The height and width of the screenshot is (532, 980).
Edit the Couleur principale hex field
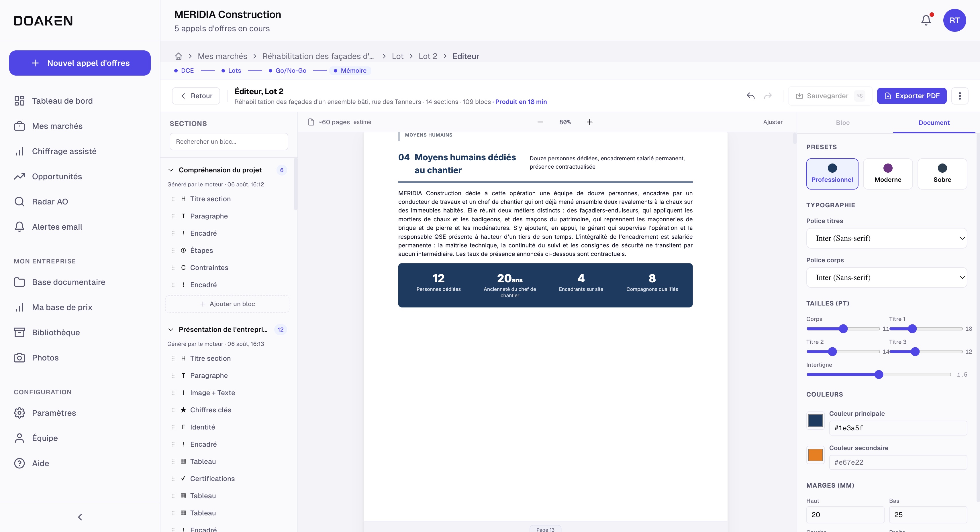[898, 428]
